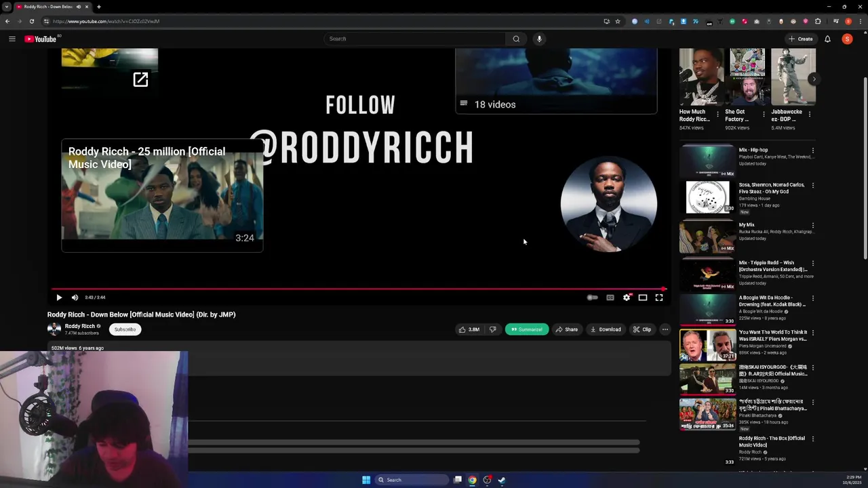Toggle the autoplay switch in the player
The image size is (868, 488).
(593, 298)
